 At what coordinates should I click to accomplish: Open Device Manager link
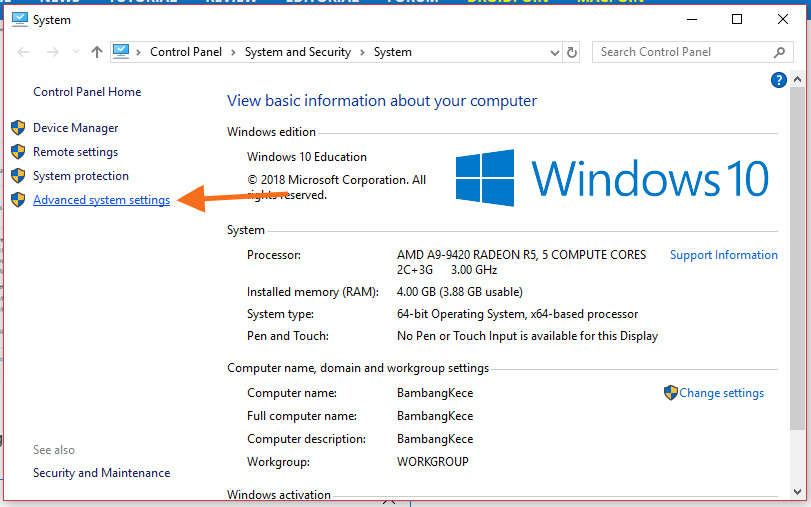click(76, 128)
